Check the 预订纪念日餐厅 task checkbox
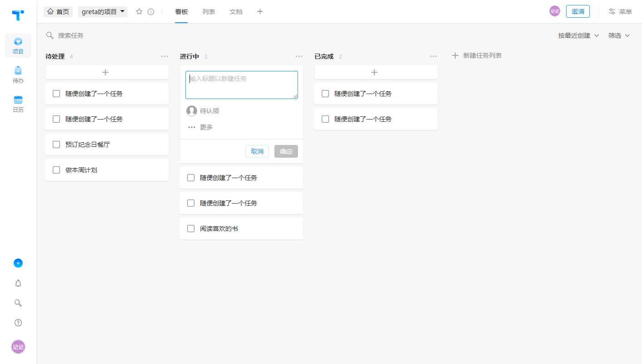642x364 pixels. 56,145
